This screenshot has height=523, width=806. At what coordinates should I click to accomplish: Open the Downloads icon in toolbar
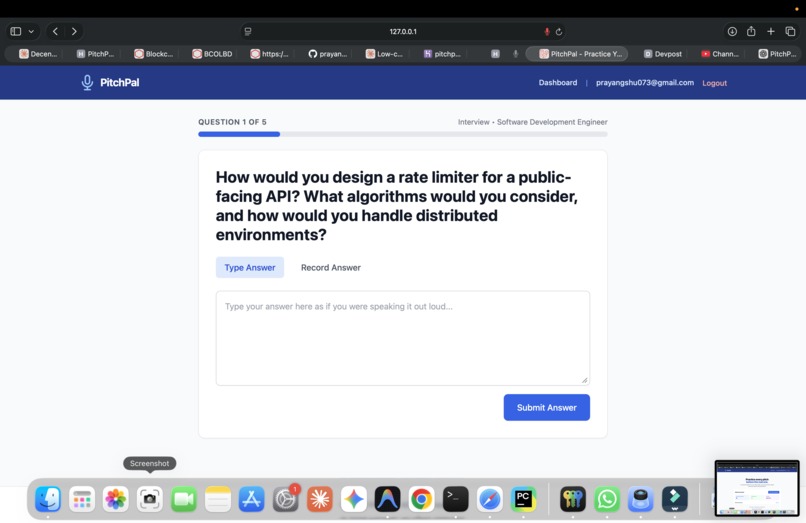point(732,31)
